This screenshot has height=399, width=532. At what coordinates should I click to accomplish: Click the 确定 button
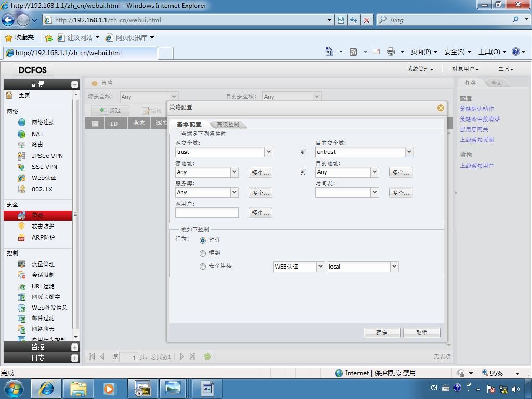(382, 332)
